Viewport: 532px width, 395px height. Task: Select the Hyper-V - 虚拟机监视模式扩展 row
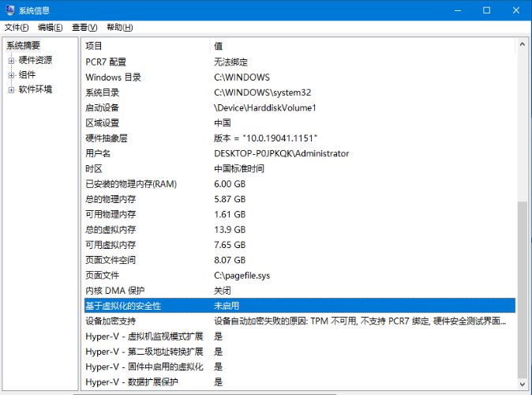300,337
